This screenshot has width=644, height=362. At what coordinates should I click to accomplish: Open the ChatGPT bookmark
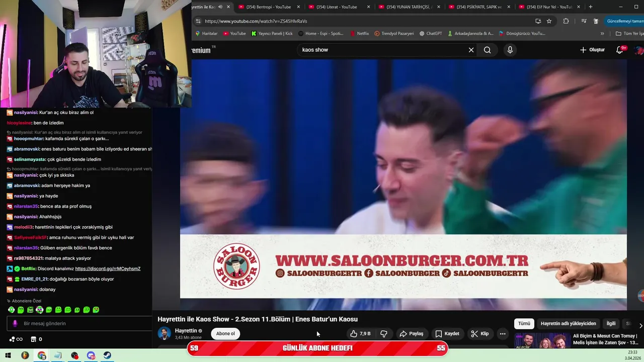tap(431, 34)
